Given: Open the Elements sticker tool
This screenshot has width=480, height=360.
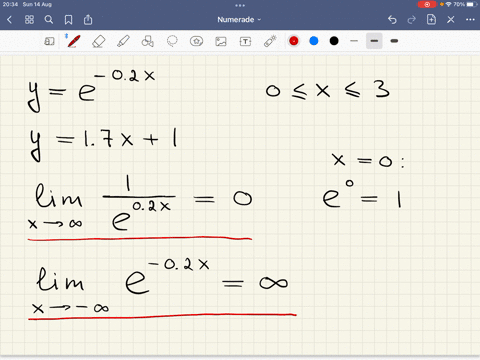Looking at the screenshot, I should [196, 41].
